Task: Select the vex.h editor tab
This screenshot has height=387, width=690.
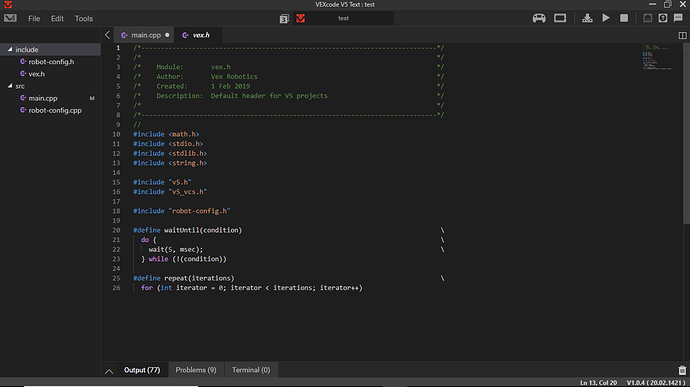Action: [198, 35]
